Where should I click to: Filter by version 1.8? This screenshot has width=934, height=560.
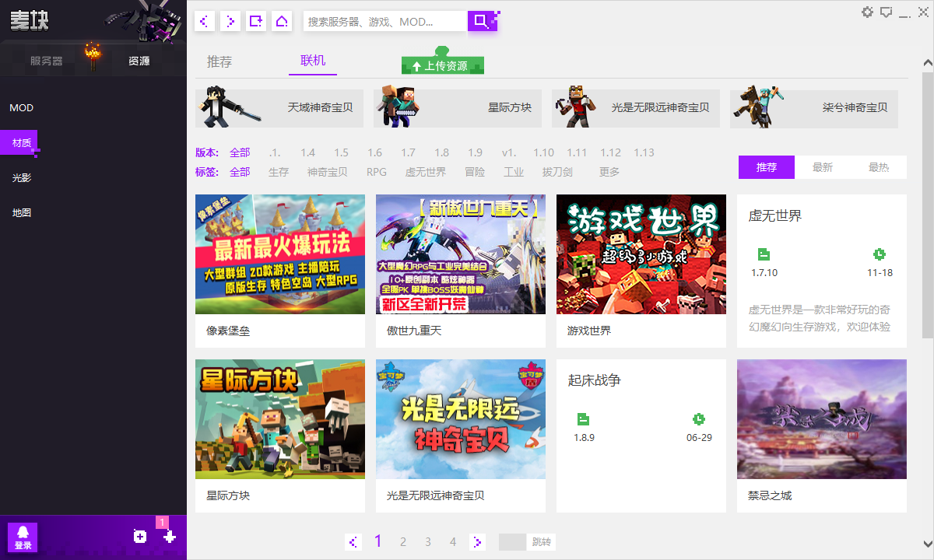coord(442,152)
